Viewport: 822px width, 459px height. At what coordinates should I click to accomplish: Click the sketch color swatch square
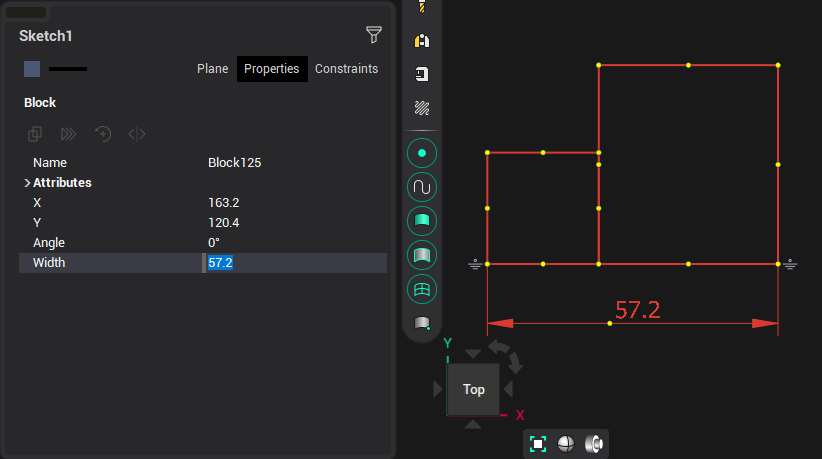pos(32,69)
